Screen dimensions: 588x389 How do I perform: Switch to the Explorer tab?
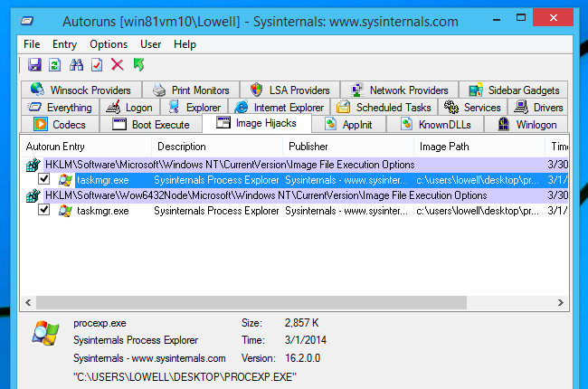pyautogui.click(x=194, y=108)
